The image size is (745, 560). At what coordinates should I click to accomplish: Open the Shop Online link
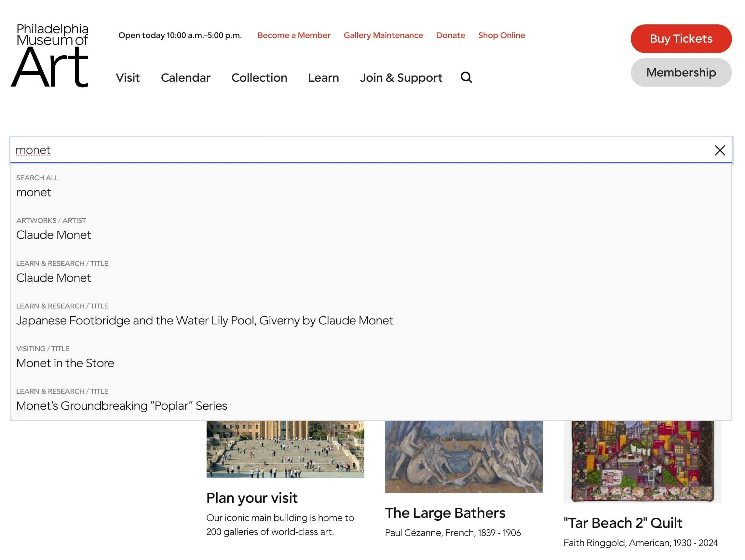[501, 35]
